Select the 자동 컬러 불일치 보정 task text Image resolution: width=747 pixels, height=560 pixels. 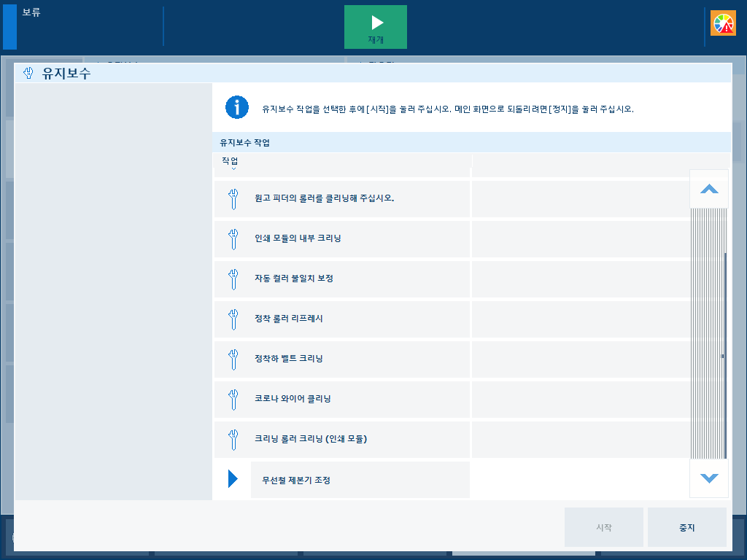pos(293,278)
